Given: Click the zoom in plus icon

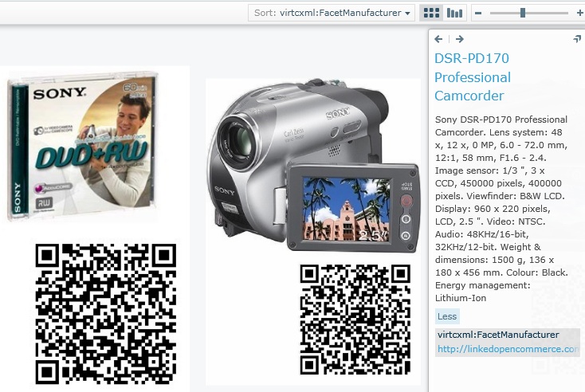Looking at the screenshot, I should click(x=579, y=13).
